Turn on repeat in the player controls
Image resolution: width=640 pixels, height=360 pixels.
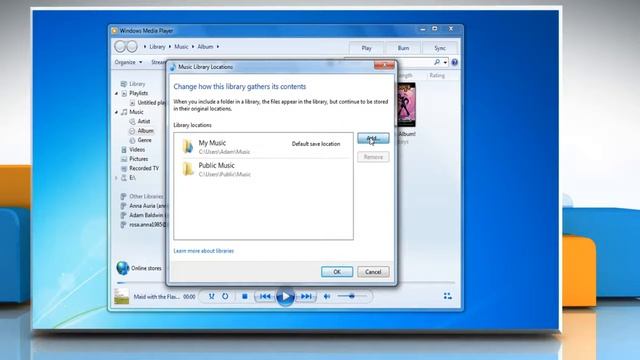click(x=225, y=296)
